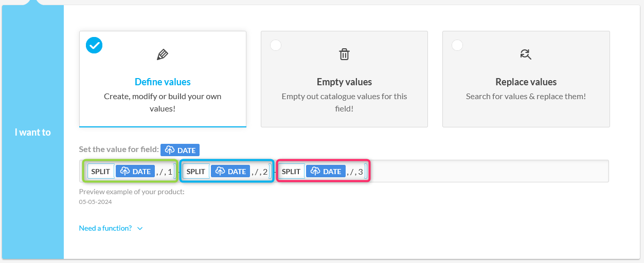This screenshot has height=263, width=644.
Task: Click the search-replace icon above Replace values
Action: pyautogui.click(x=526, y=54)
